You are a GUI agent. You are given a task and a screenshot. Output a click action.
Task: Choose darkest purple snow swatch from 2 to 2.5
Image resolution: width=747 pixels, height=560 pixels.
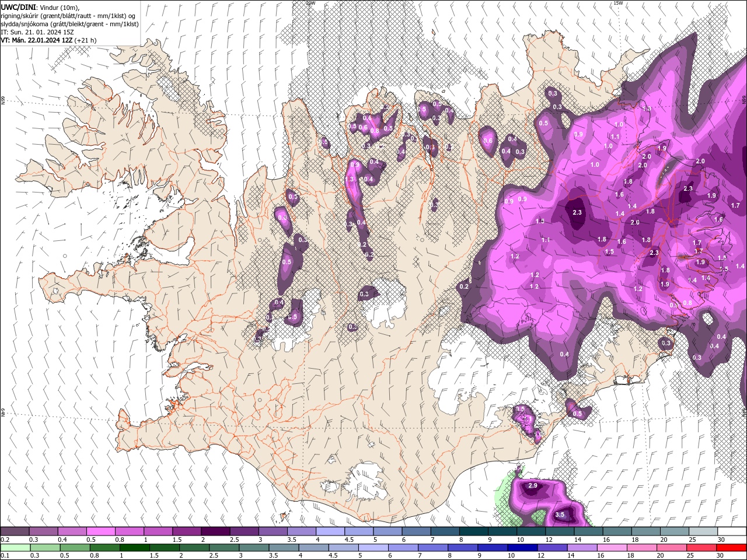[x=215, y=531]
